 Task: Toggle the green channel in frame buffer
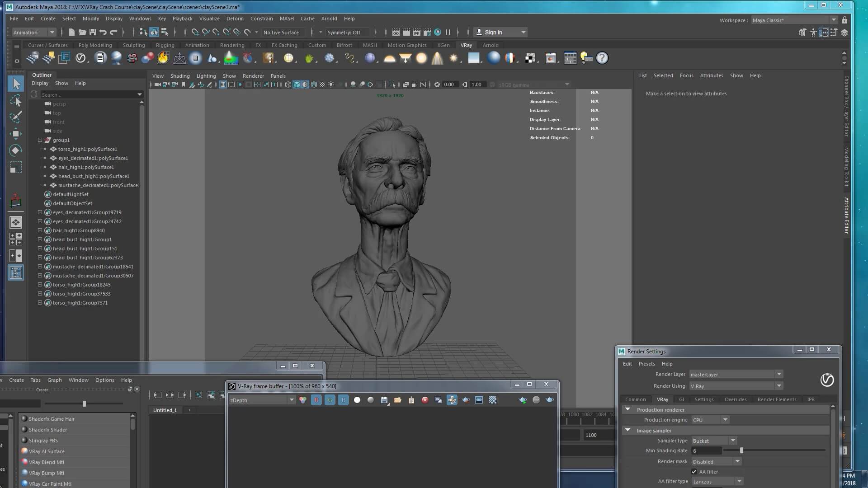point(330,400)
